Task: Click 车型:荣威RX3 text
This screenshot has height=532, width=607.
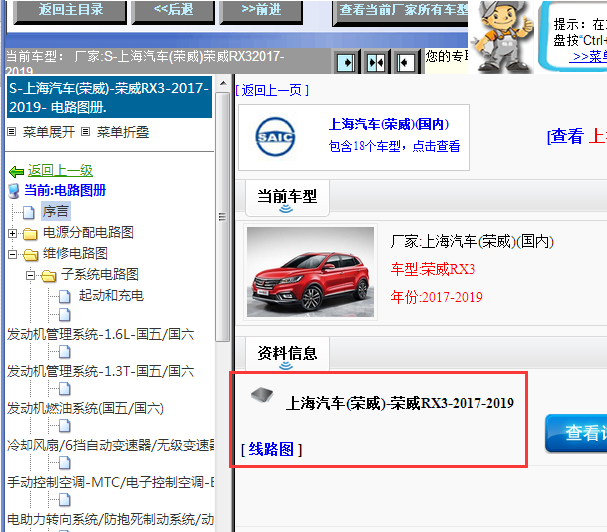Action: click(433, 269)
